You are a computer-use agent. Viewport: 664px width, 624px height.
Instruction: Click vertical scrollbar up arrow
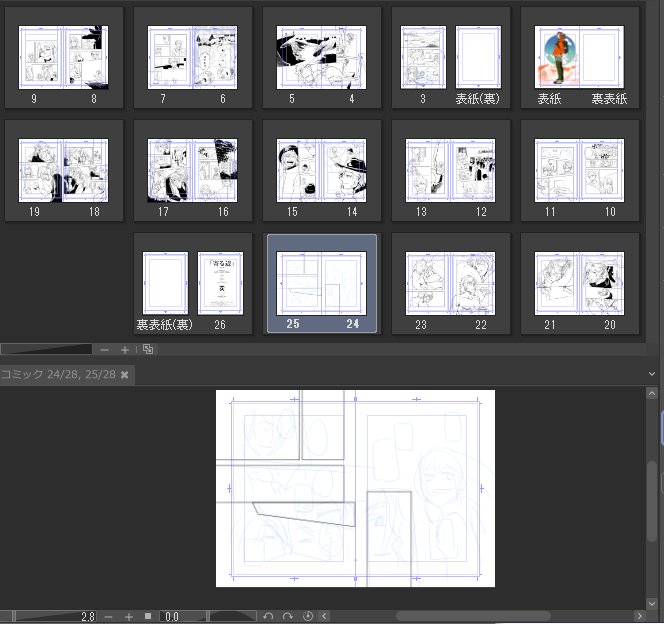pos(652,394)
